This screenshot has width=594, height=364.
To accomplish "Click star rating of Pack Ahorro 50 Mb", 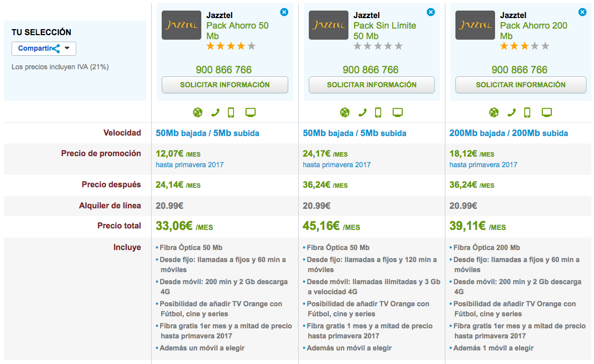I will pyautogui.click(x=231, y=46).
